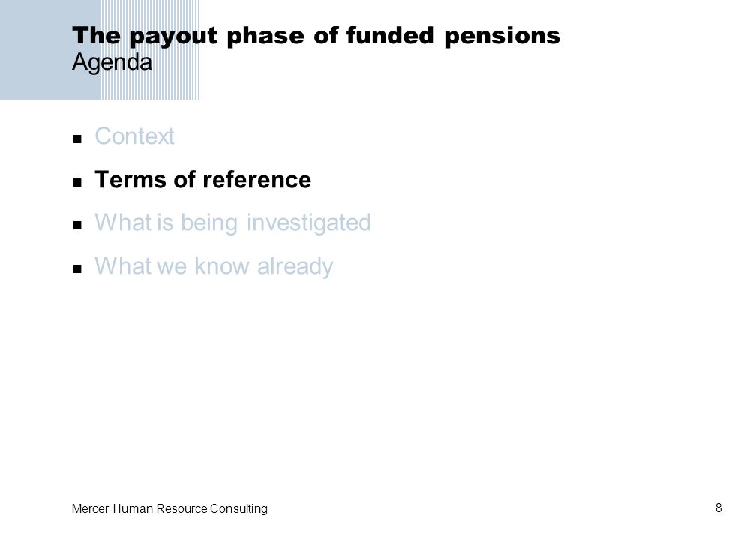Screen dimensions: 756x540
Task: Click bullet next to What we know already
Action: [77, 269]
